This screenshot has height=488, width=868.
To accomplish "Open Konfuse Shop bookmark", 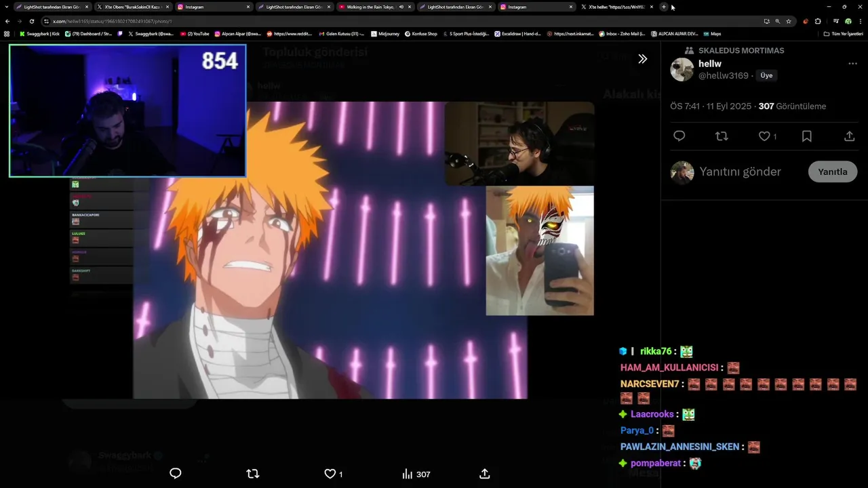I will pos(421,33).
